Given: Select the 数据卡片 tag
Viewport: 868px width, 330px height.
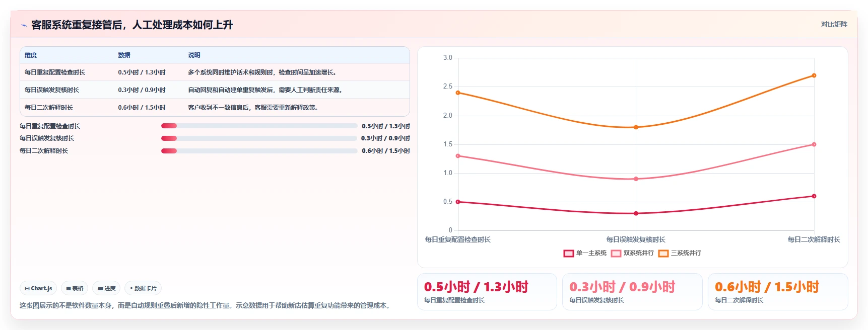Looking at the screenshot, I should 143,288.
